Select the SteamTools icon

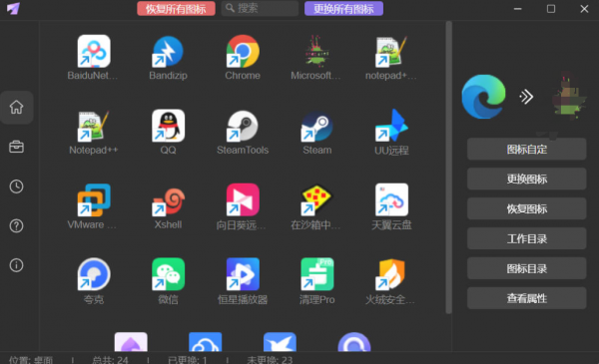tap(243, 126)
